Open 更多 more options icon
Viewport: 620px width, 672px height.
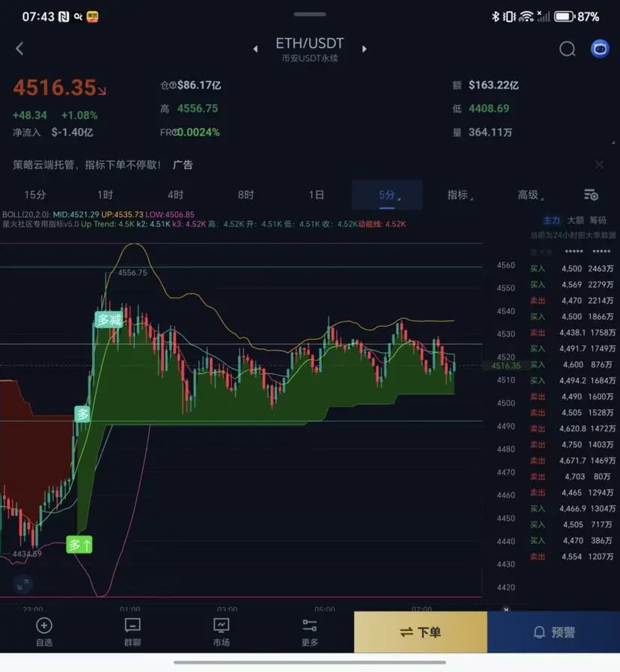click(309, 632)
